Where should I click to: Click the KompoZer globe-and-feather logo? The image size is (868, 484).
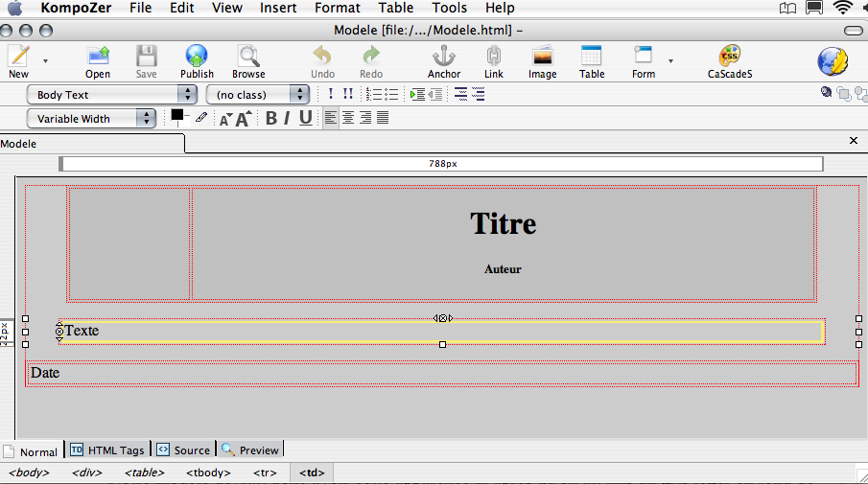(833, 60)
